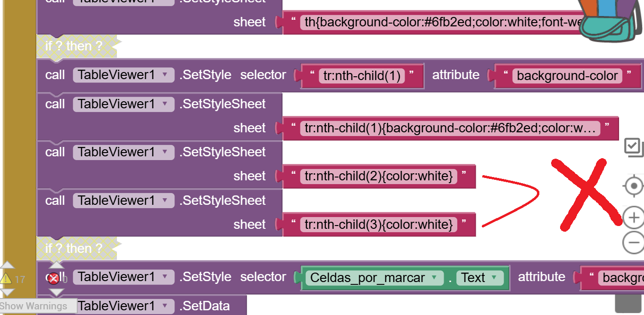644x315 pixels.
Task: Open TableViewer1 dropdown on the tr:nth-child(2) SetStyleSheet block
Action: click(x=123, y=152)
